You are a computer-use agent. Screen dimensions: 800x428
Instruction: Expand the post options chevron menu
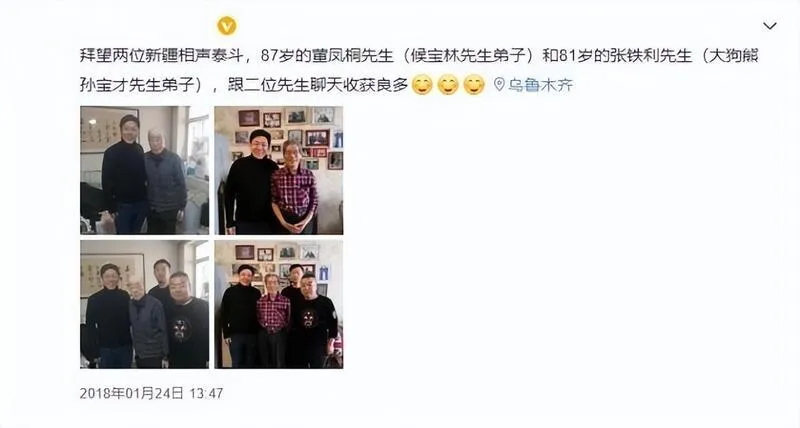tap(769, 26)
